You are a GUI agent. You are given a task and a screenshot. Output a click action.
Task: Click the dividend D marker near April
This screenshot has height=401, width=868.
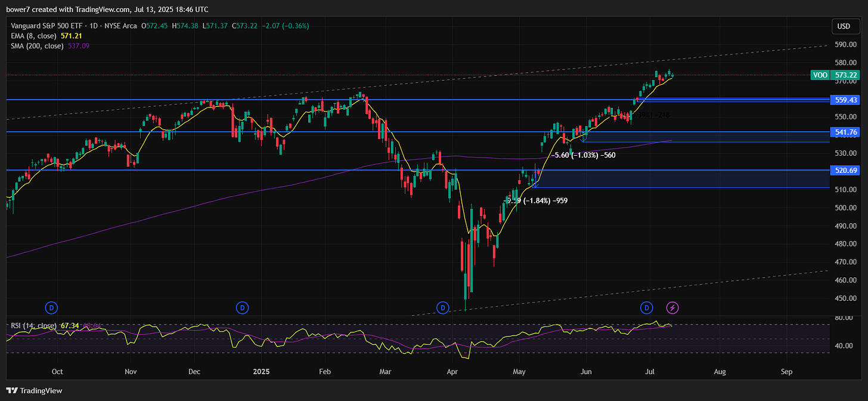click(x=442, y=308)
